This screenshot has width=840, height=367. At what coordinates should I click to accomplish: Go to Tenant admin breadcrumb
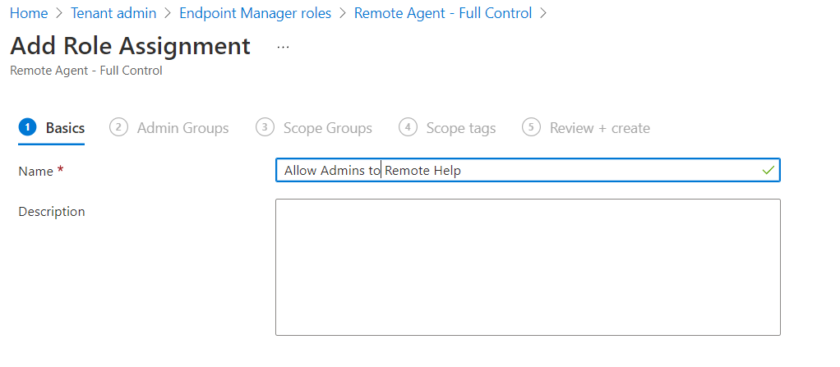[x=114, y=13]
